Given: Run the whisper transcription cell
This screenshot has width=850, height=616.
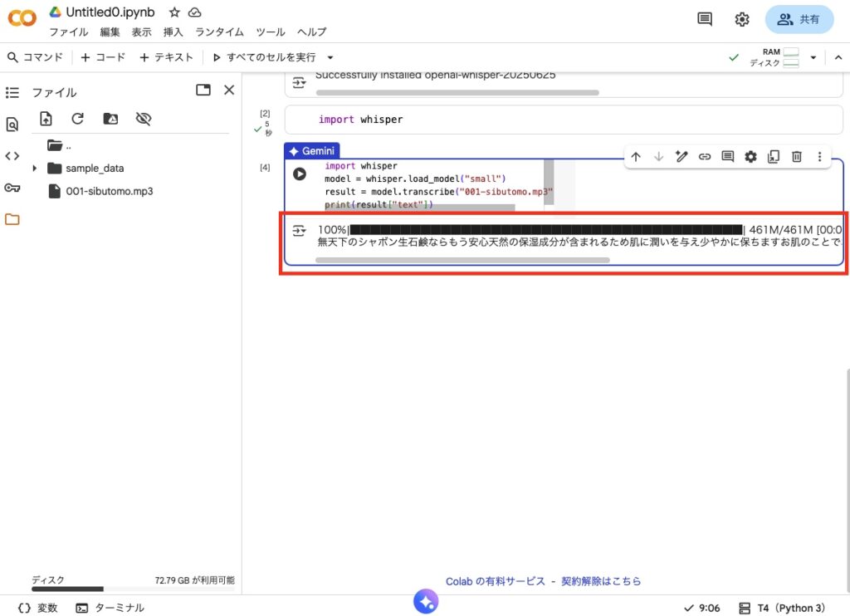Looking at the screenshot, I should coord(300,174).
